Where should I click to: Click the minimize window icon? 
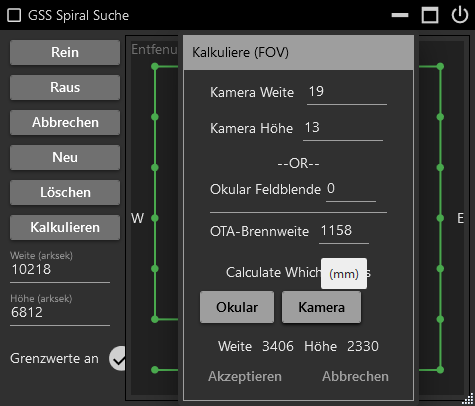(400, 15)
